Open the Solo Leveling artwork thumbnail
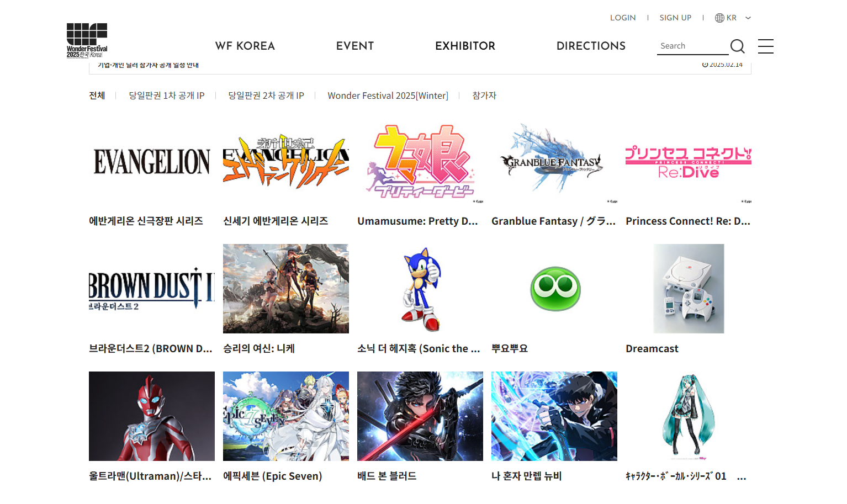 554,416
